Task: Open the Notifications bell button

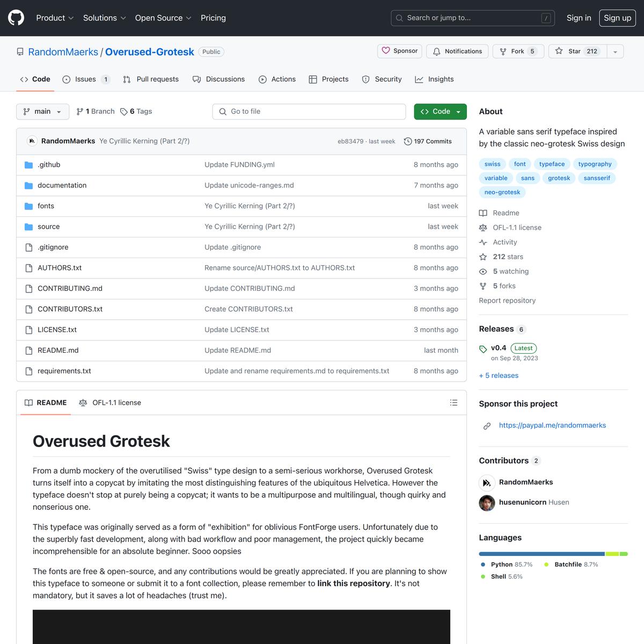Action: click(457, 52)
